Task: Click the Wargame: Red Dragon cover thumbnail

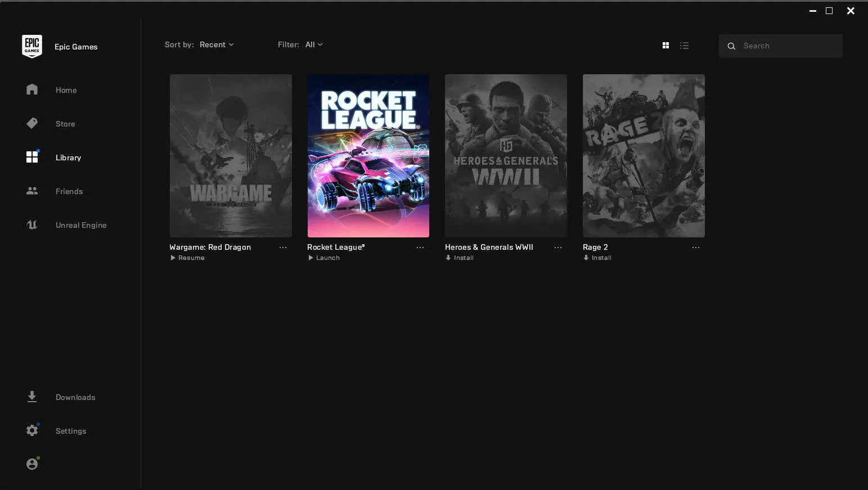Action: pos(231,156)
